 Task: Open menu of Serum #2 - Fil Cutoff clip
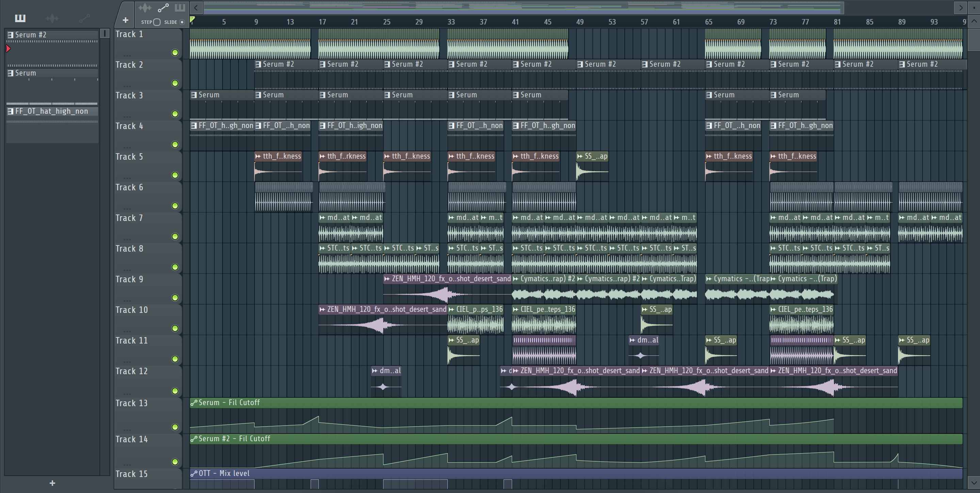point(194,439)
